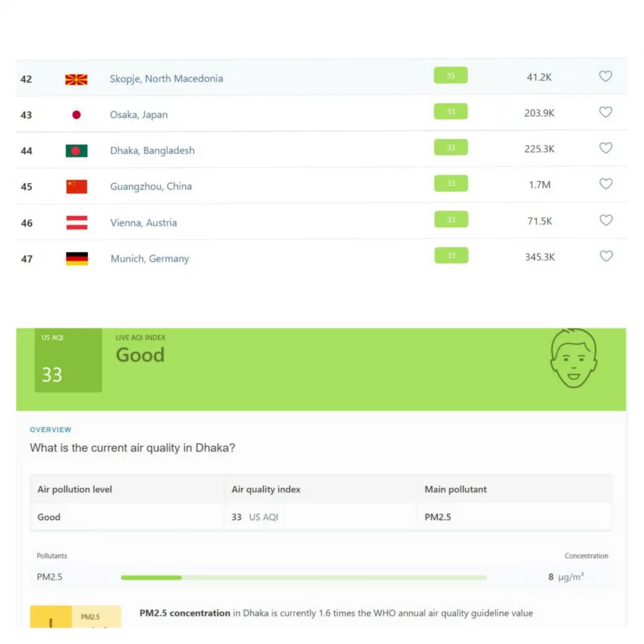
Task: Click the OVERVIEW section label
Action: [x=51, y=429]
